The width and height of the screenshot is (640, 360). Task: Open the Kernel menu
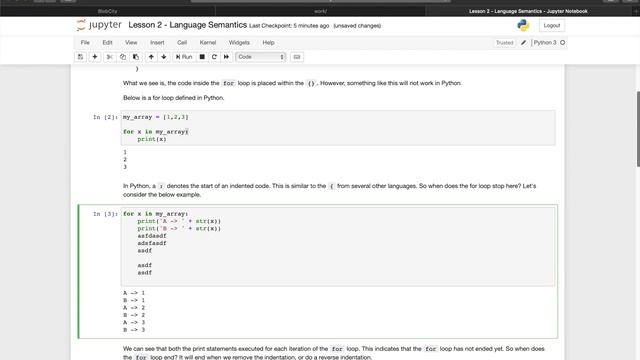(208, 42)
